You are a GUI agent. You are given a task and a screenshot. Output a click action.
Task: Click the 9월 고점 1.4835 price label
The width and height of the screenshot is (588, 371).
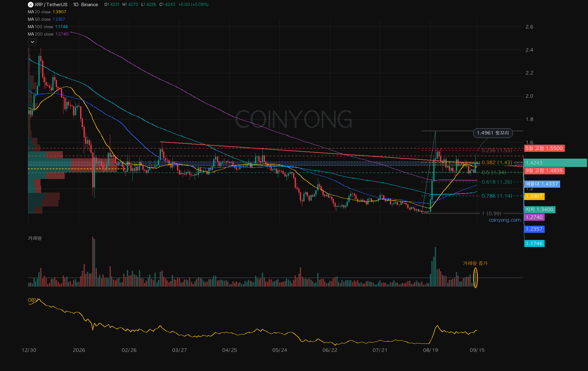point(544,170)
